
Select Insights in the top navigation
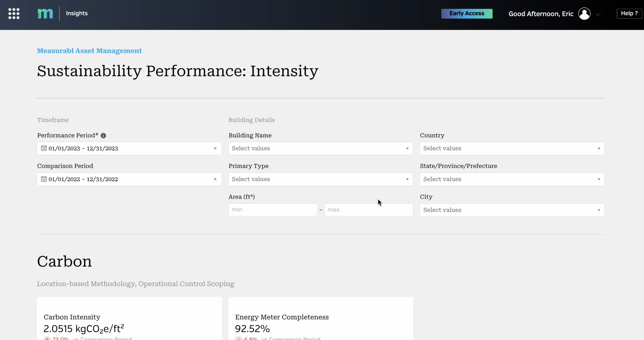pyautogui.click(x=76, y=13)
